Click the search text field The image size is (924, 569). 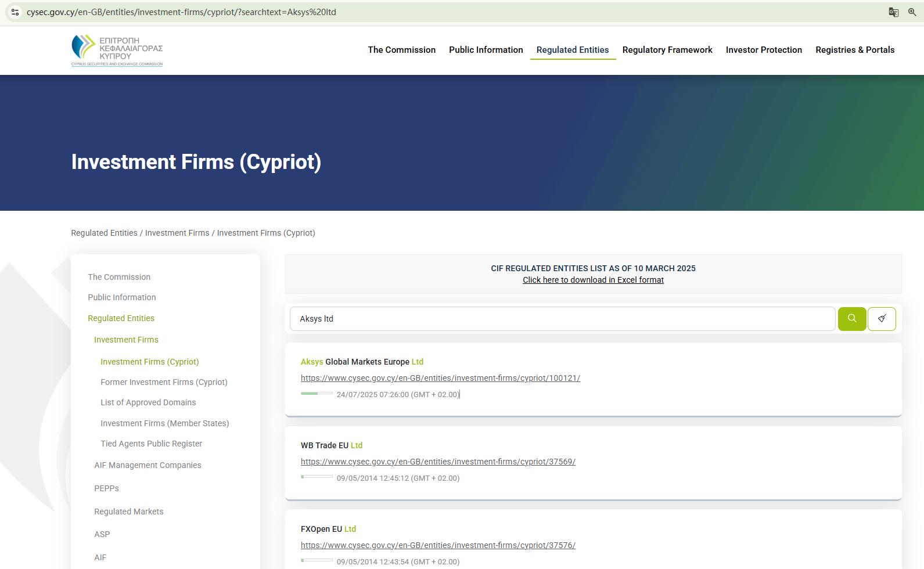tap(562, 319)
